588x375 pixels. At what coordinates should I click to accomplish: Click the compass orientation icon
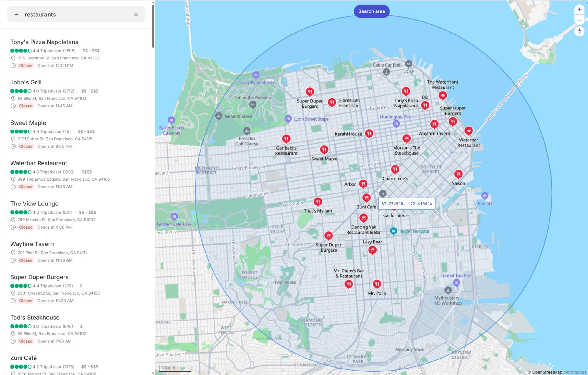click(x=579, y=31)
